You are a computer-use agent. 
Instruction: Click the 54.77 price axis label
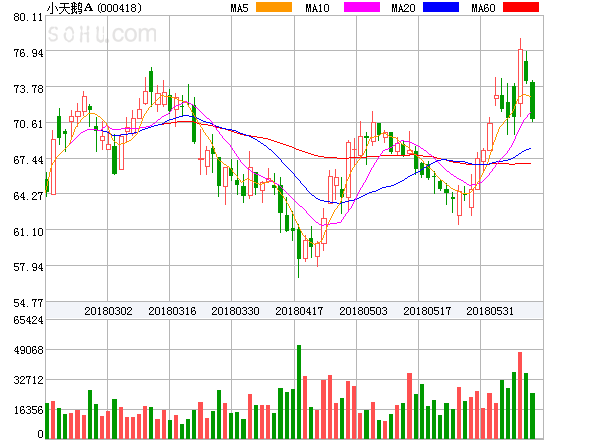(x=28, y=303)
